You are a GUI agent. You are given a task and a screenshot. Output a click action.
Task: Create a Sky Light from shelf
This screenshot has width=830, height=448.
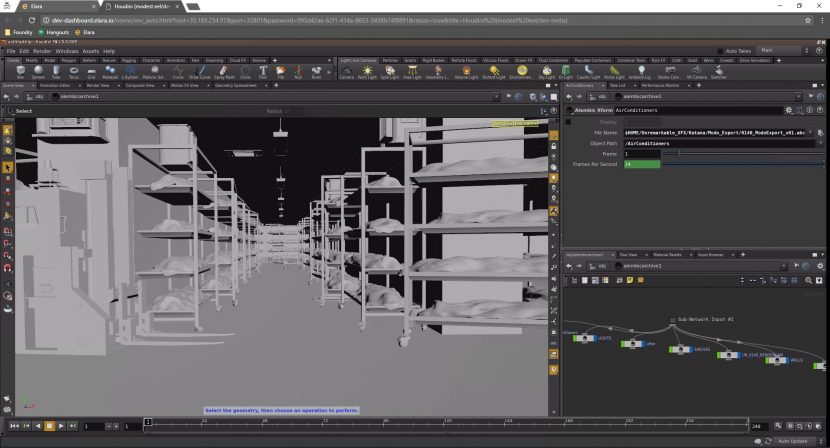(547, 72)
